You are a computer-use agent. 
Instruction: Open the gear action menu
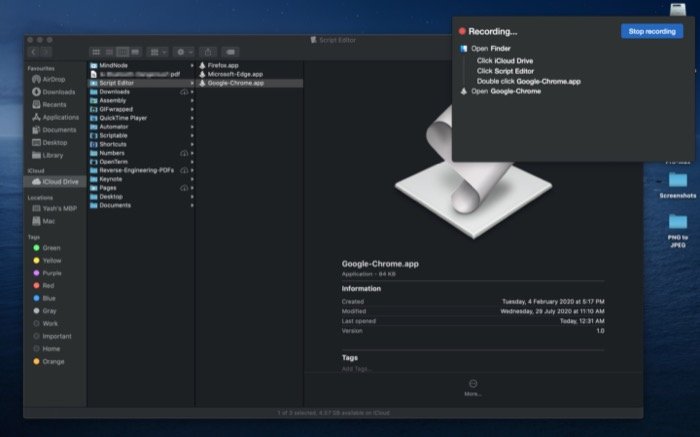(183, 52)
